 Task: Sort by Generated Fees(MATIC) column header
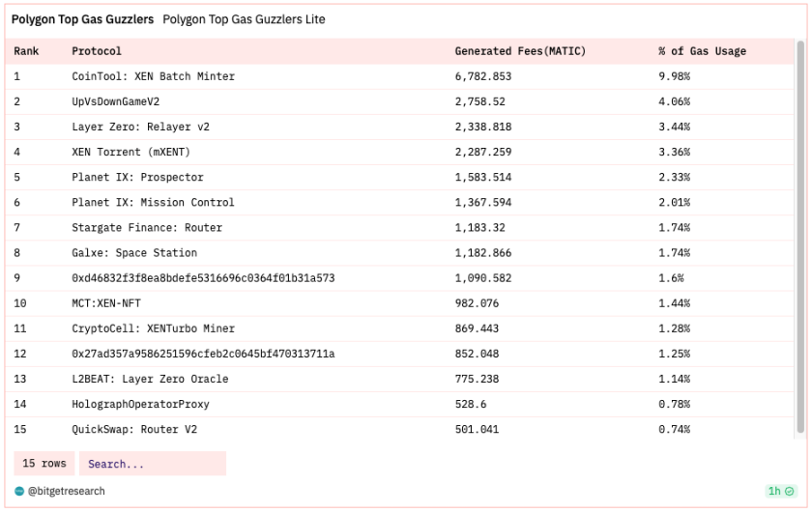click(520, 51)
